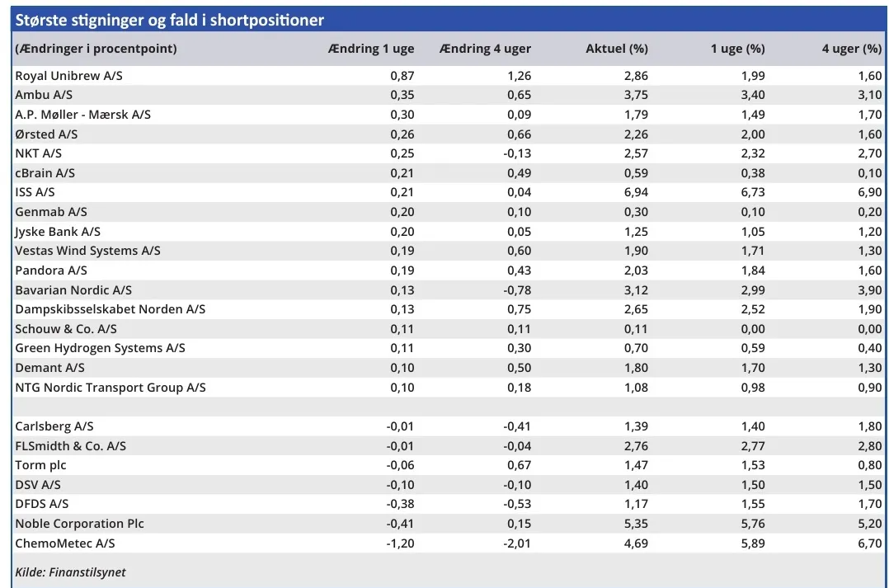The width and height of the screenshot is (889, 588).
Task: Click the table title 'Største stigninger og fald i shortpositioner'
Action: click(170, 20)
